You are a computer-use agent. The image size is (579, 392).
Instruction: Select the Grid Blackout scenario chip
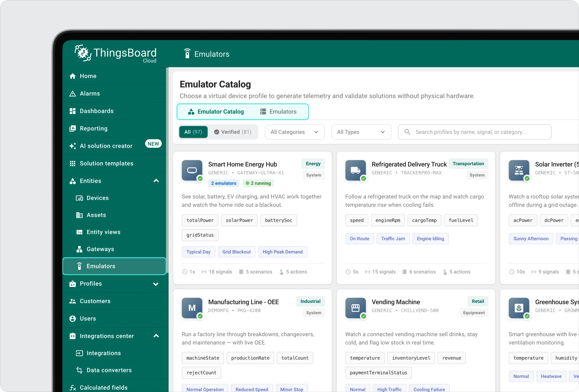coord(236,252)
